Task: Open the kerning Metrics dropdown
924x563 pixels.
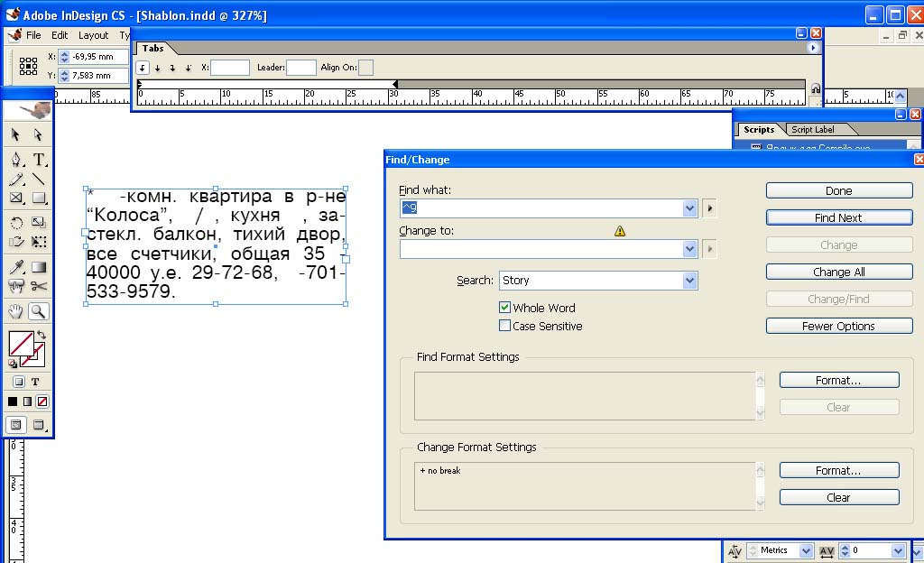Action: pos(806,550)
